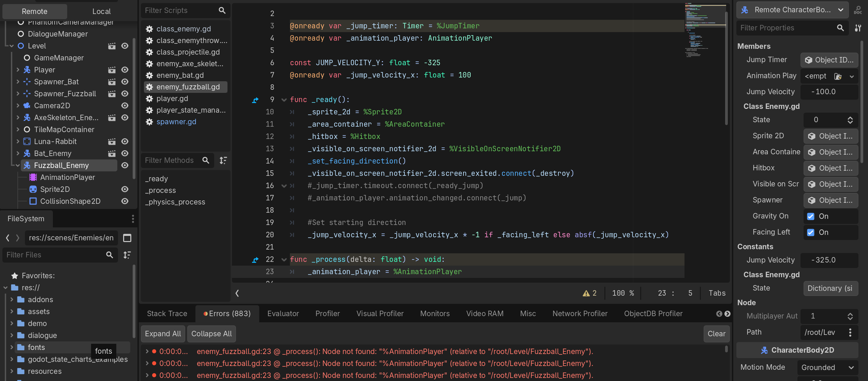The height and width of the screenshot is (381, 868).
Task: Open the Motion Mode Grounded dropdown
Action: [x=827, y=367]
